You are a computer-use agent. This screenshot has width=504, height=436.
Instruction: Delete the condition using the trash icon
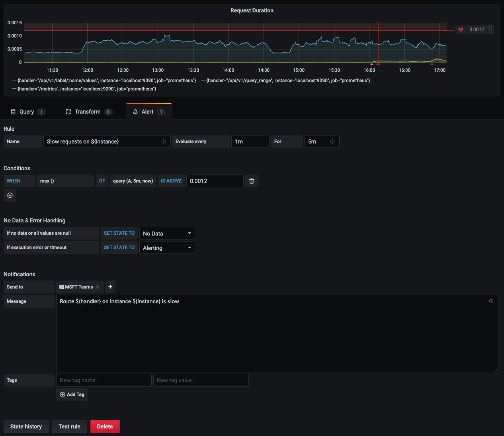click(x=251, y=181)
